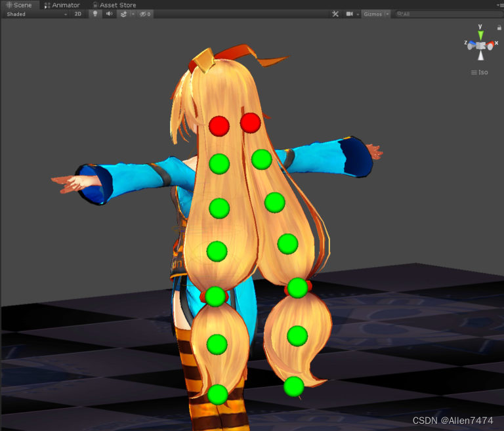Select the green sphere on the right hair tie
Viewport: 504px width, 431px height.
[297, 287]
